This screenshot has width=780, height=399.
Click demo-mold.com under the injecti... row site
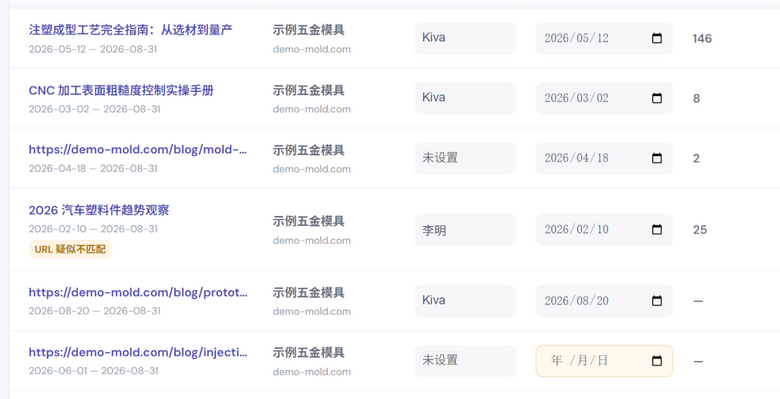point(311,372)
